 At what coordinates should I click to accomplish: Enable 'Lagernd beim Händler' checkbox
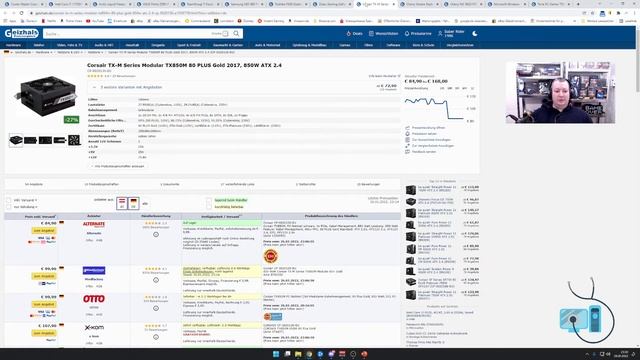point(209,200)
